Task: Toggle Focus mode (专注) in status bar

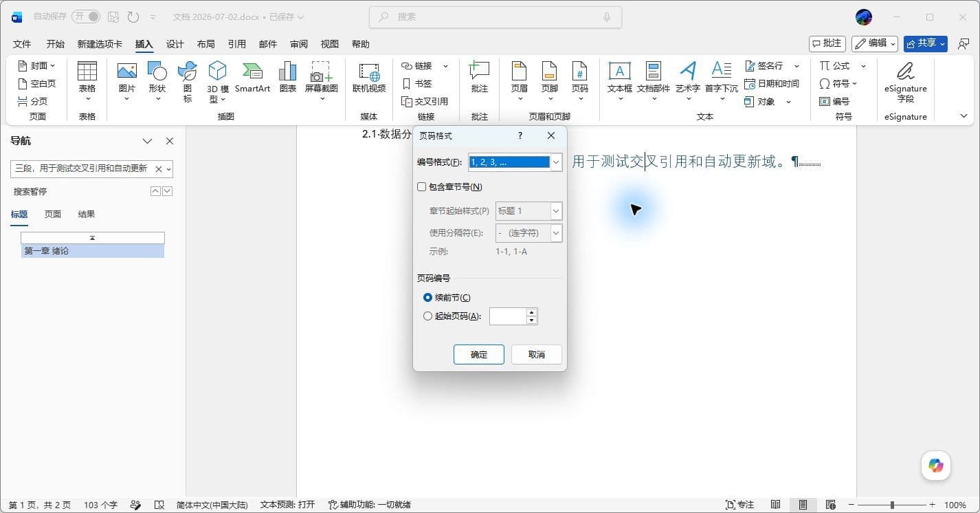Action: (x=740, y=505)
